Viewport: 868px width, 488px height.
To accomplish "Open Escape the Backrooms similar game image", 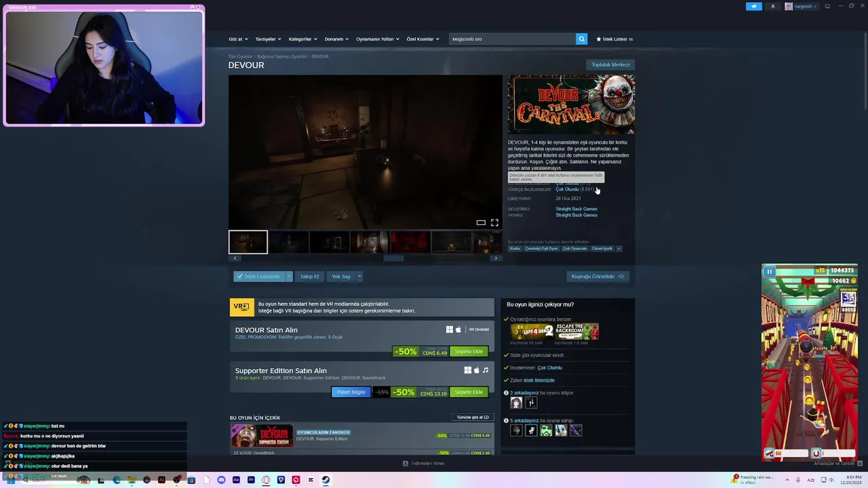I will pyautogui.click(x=577, y=331).
